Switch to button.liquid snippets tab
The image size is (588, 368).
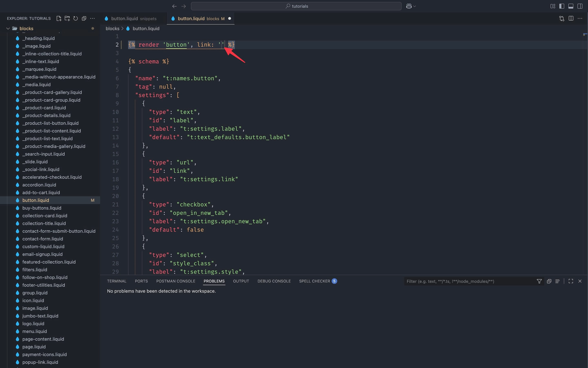134,18
